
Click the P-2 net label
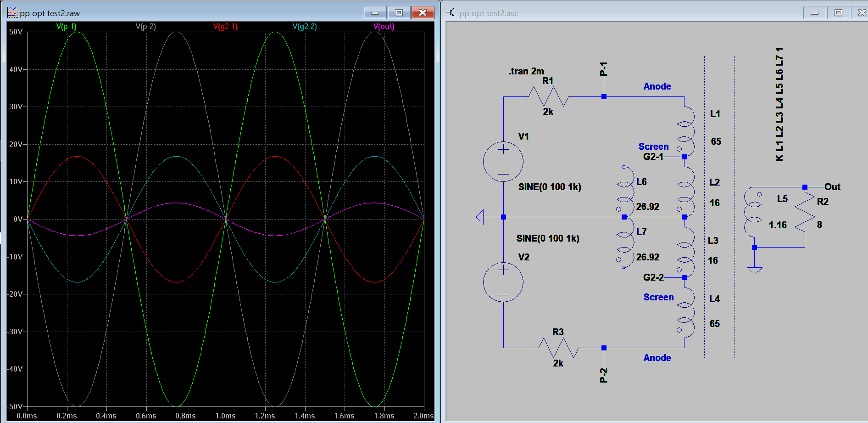(x=604, y=375)
